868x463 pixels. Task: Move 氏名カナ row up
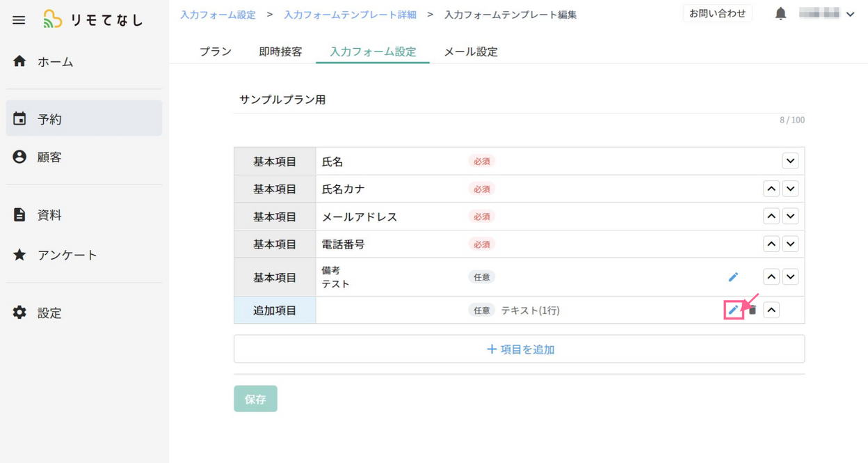[771, 189]
